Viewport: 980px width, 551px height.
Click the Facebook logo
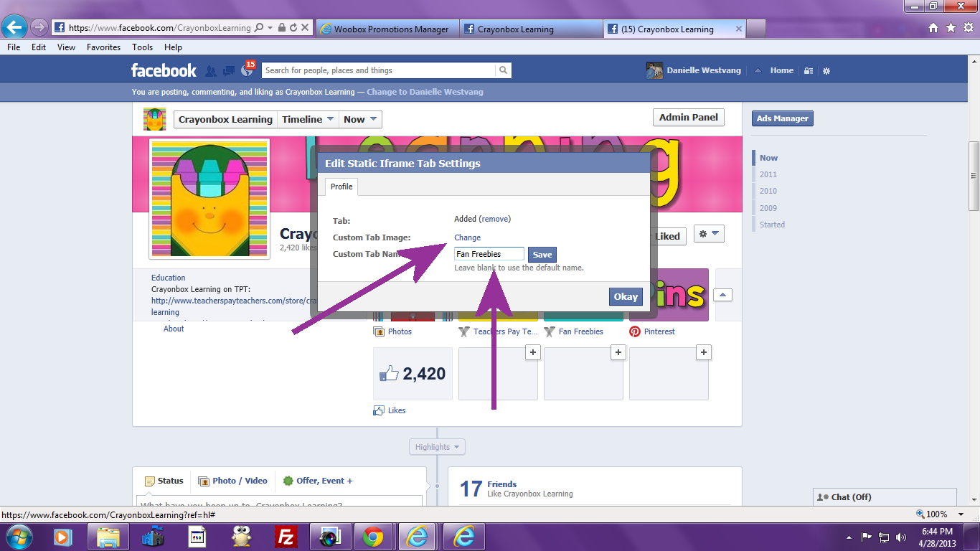point(164,70)
